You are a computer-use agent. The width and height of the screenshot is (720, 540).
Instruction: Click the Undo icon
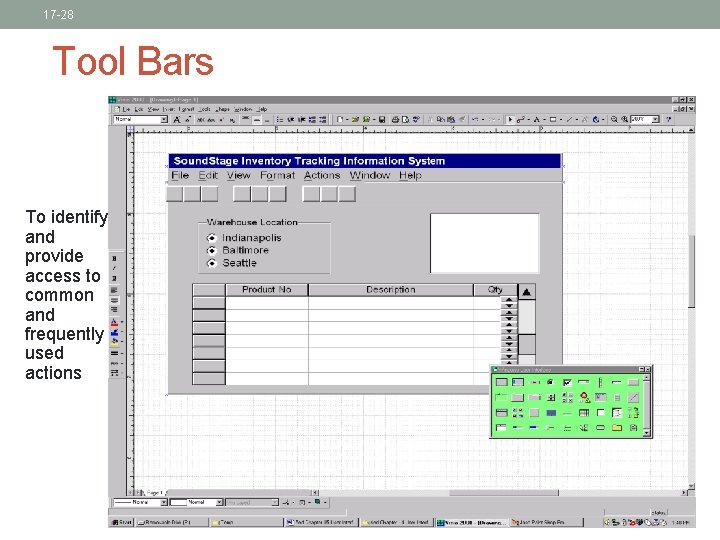[x=475, y=119]
